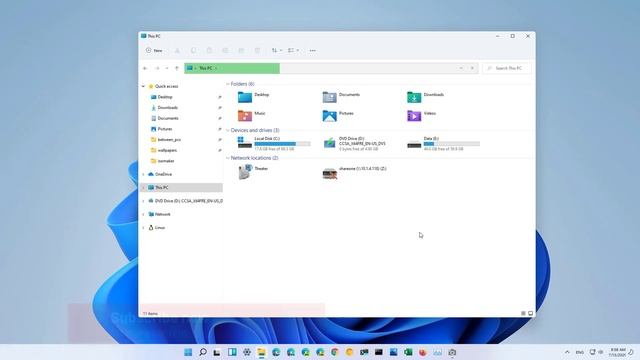Go up one level with up arrow
640x360 pixels.
pyautogui.click(x=177, y=68)
